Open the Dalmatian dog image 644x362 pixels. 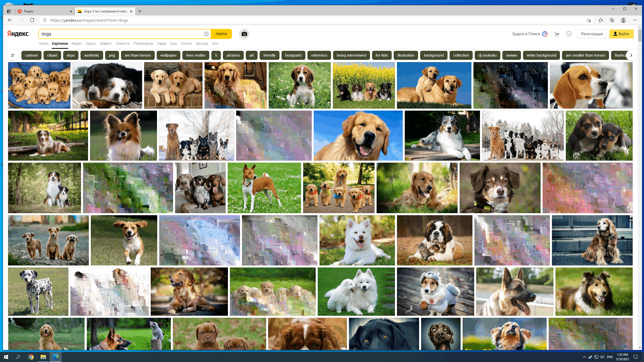[x=38, y=292]
